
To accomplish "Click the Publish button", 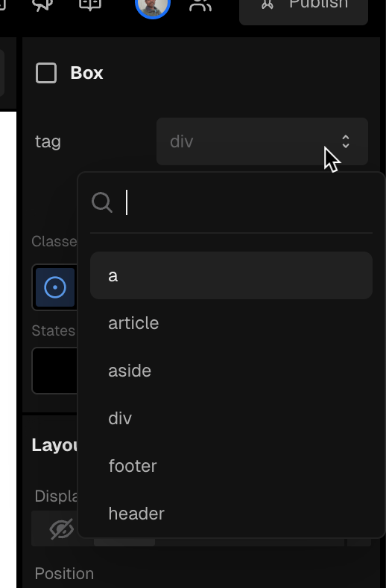I will point(303,7).
